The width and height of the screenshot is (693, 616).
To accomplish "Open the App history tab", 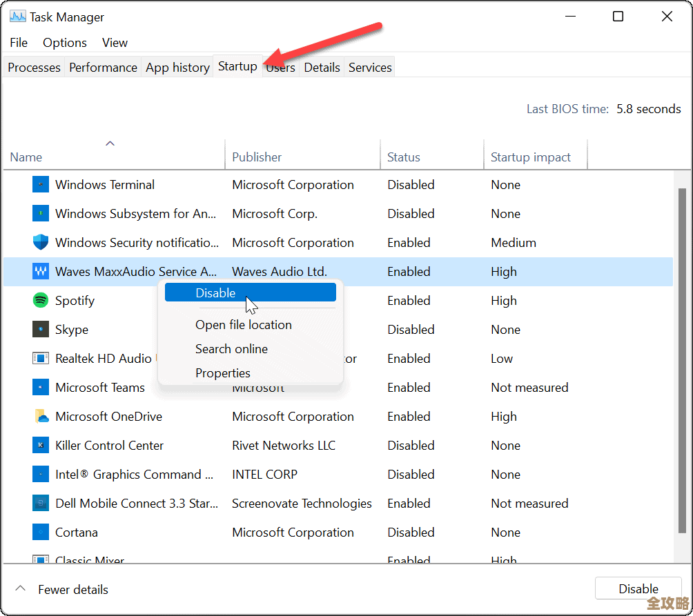I will tap(177, 67).
